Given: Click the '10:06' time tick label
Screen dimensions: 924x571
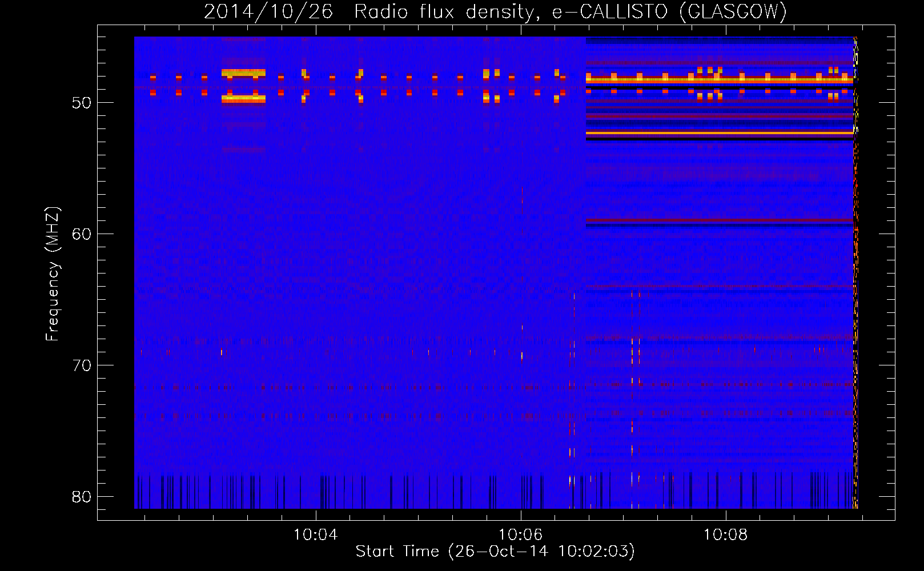Looking at the screenshot, I should (x=520, y=535).
